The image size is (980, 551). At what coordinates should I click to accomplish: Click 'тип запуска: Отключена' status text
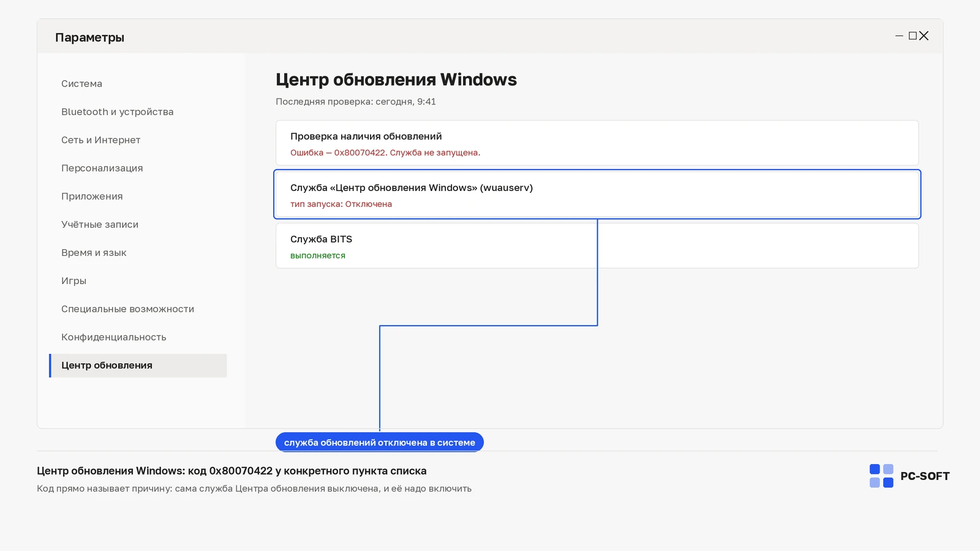(x=341, y=204)
